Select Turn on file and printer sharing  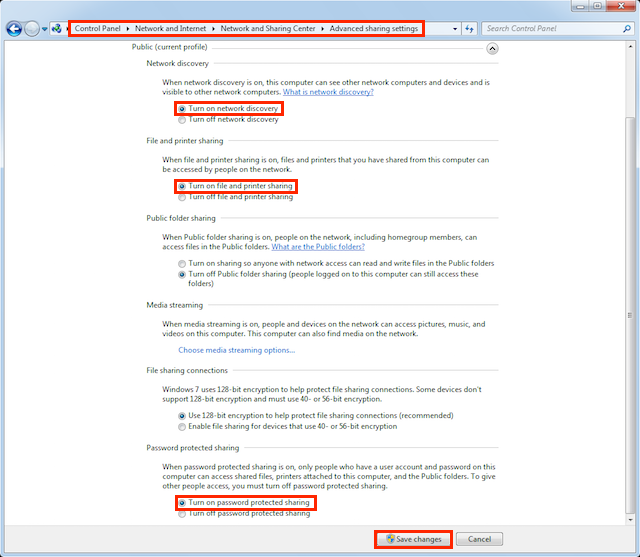click(236, 186)
